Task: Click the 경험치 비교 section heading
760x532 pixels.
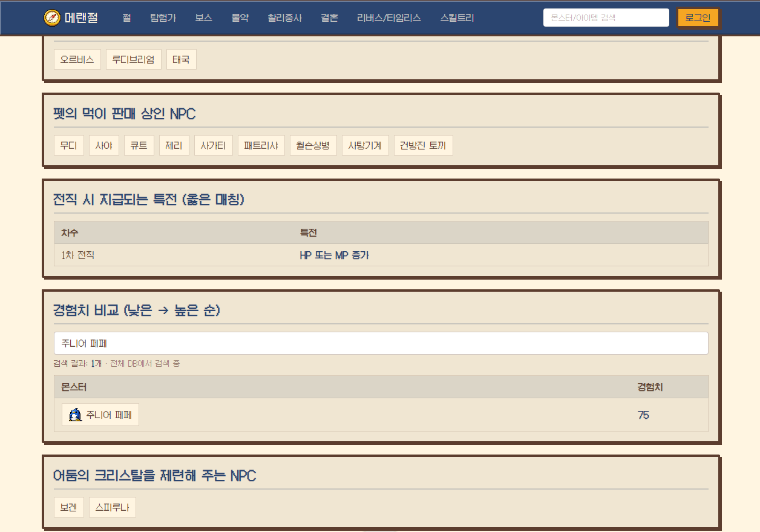Action: click(137, 310)
